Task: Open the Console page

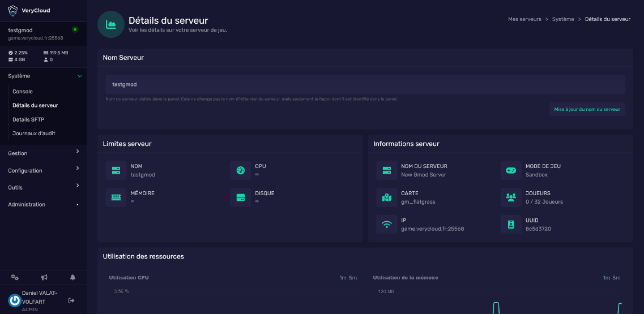Action: (23, 92)
